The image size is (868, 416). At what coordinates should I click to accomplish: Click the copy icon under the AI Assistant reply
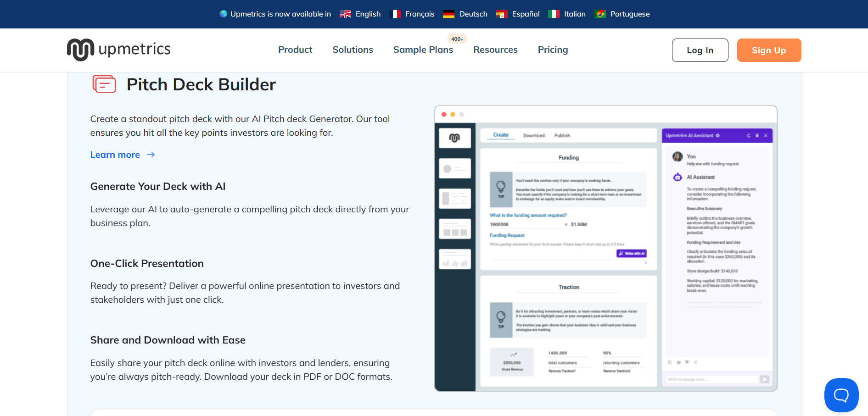tap(670, 362)
